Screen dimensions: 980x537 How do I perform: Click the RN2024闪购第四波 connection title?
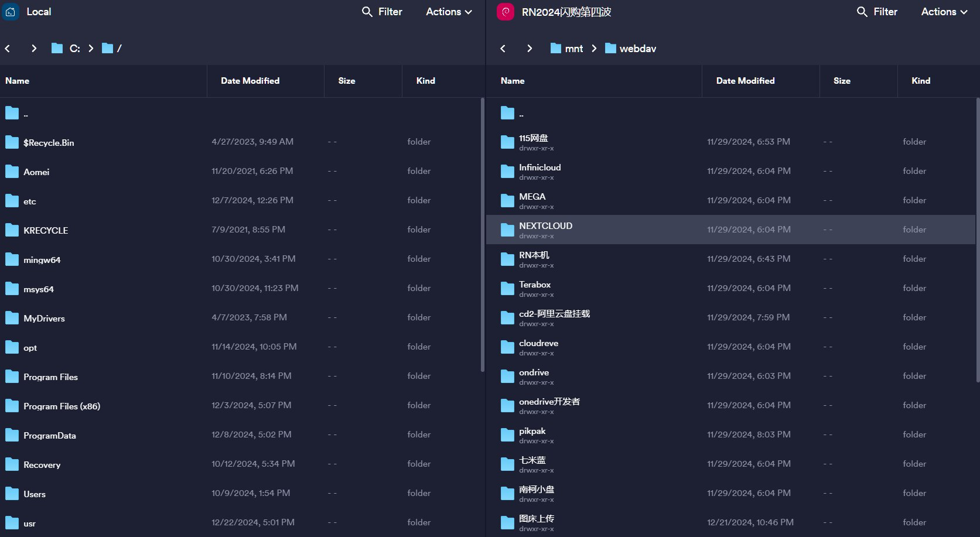point(566,12)
